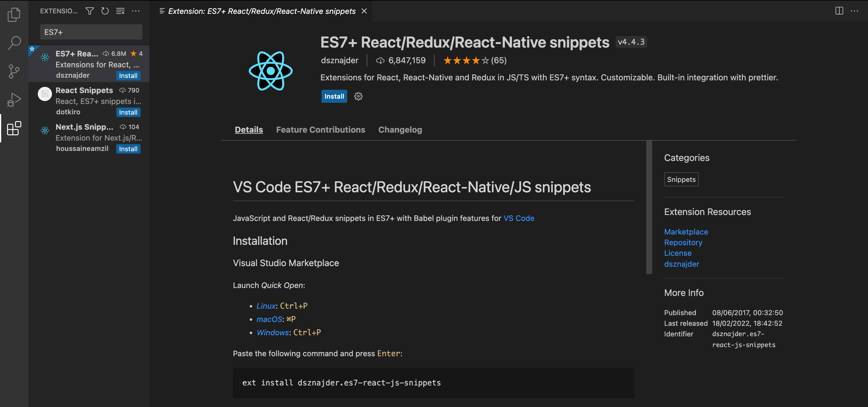Split the editor to the right
Viewport: 868px width, 407px height.
[x=839, y=11]
